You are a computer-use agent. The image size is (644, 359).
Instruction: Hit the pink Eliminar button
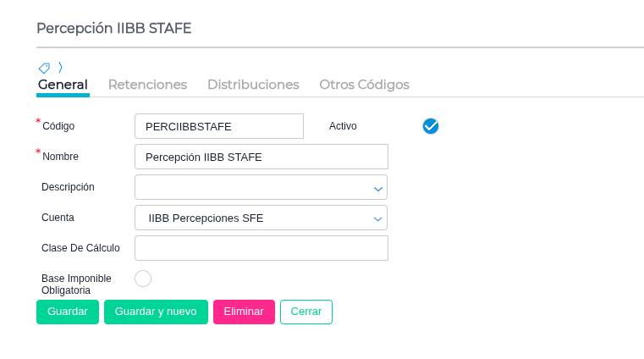(x=244, y=312)
